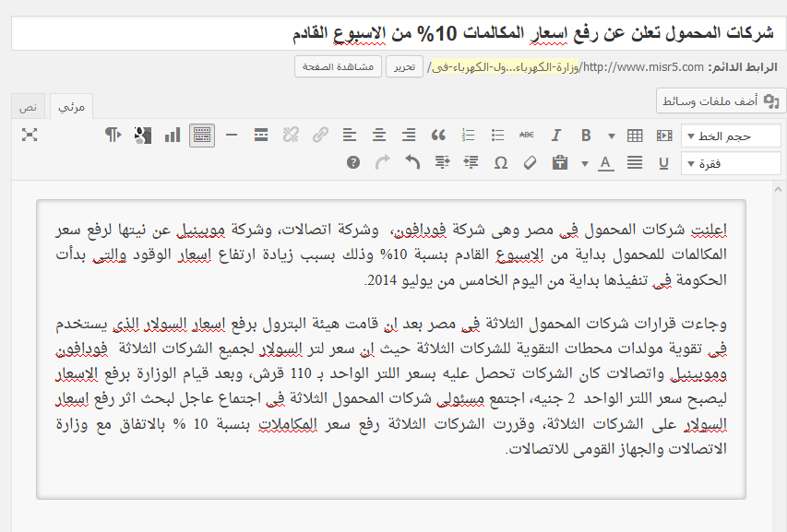Center align the text
The width and height of the screenshot is (787, 532).
[379, 136]
